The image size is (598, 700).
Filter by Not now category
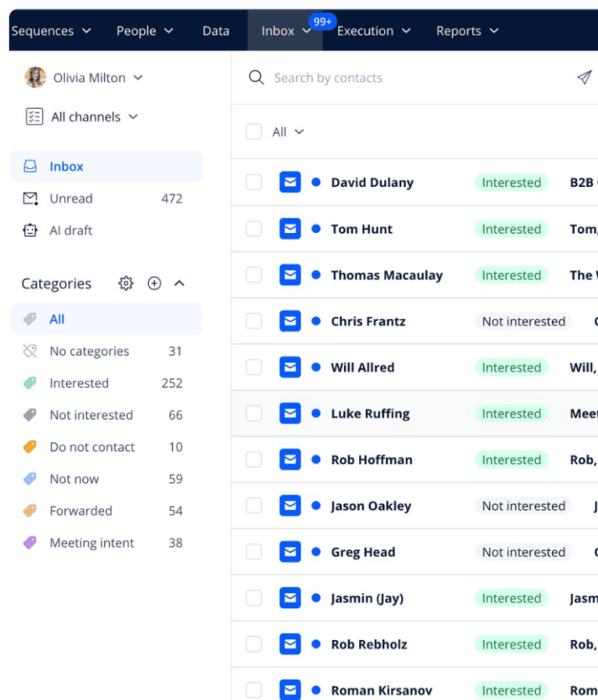(x=106, y=479)
